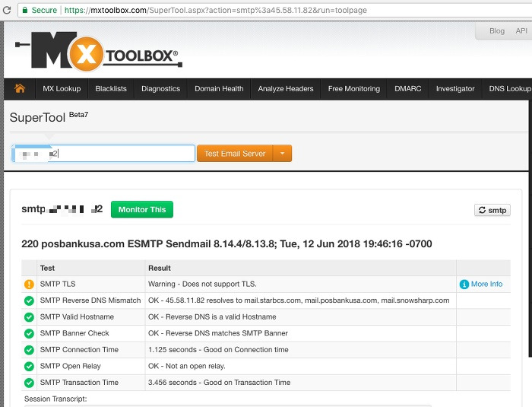Click green check for SMTP Valid Hostname

[29, 317]
